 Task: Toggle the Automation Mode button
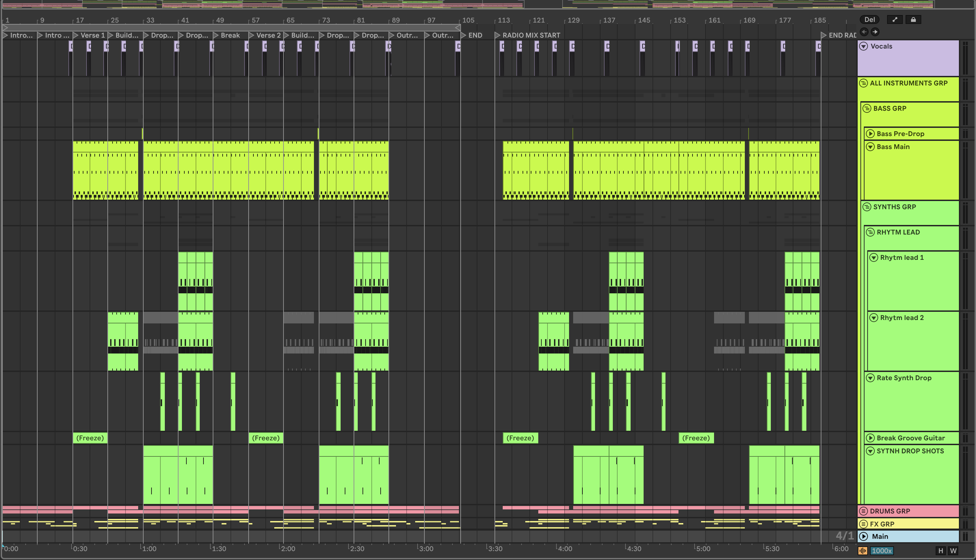point(895,19)
